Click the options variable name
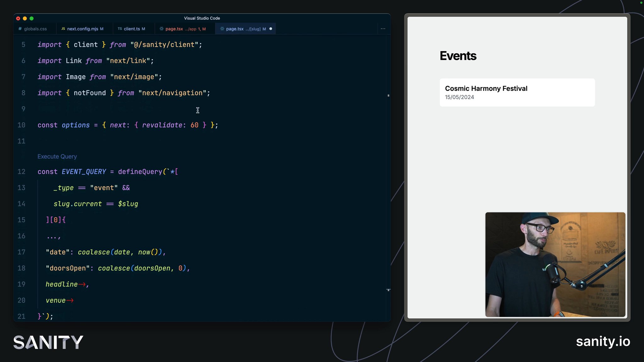Image resolution: width=644 pixels, height=362 pixels. [76, 125]
